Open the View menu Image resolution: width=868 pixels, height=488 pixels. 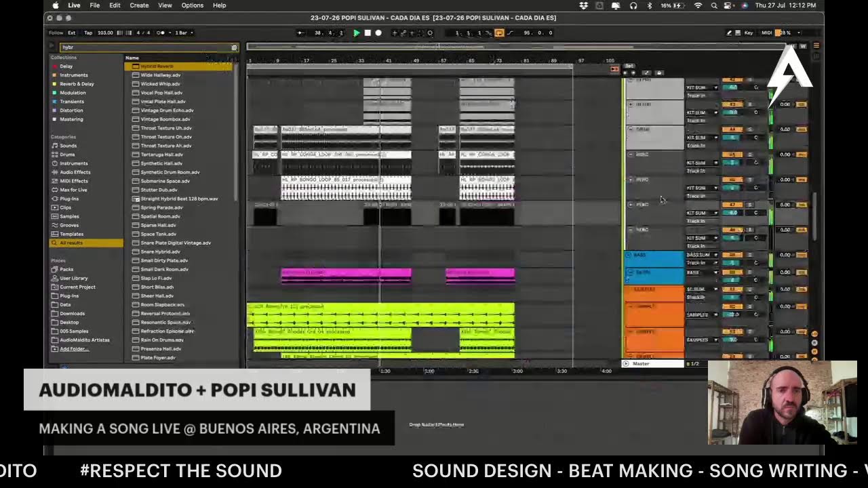click(165, 5)
